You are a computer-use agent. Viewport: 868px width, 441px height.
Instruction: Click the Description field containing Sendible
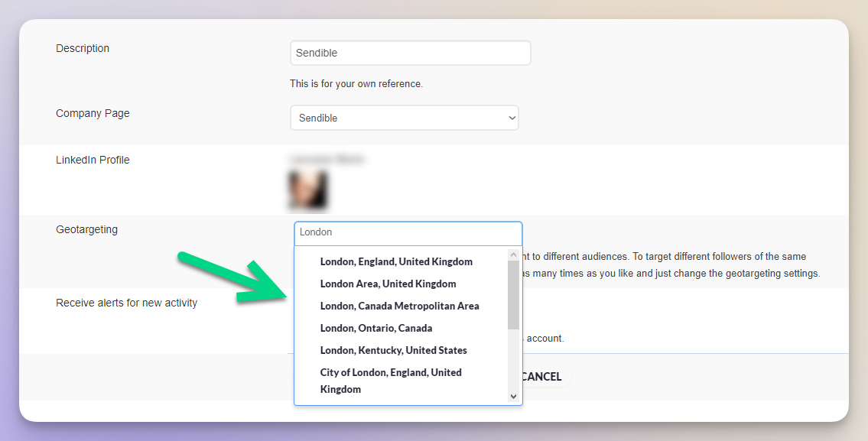(x=410, y=54)
